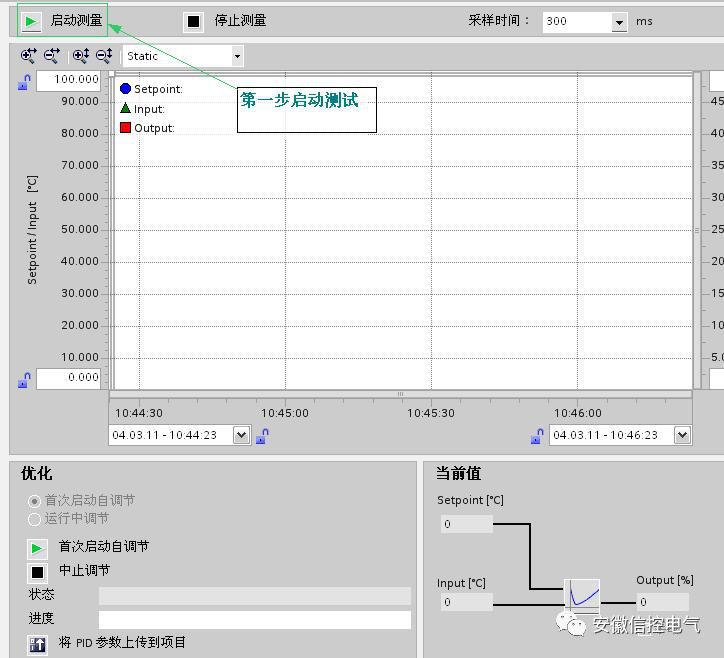Click the 采样时间 label
This screenshot has width=724, height=658.
tap(498, 20)
